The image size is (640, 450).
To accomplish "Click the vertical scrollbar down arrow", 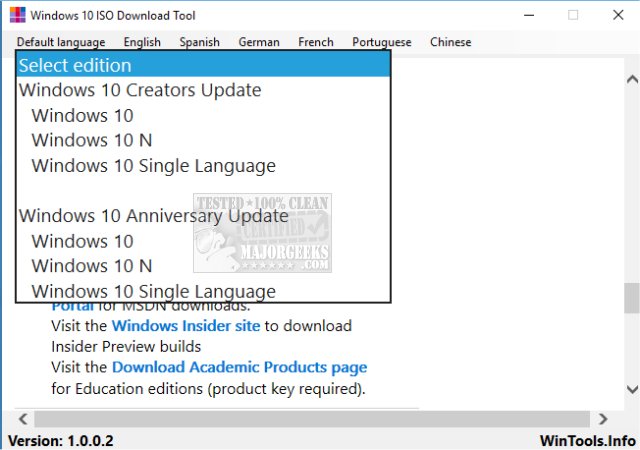I will (632, 389).
